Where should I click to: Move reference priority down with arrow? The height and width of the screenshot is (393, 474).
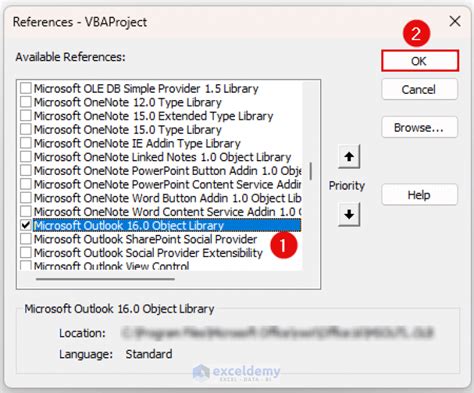(349, 214)
